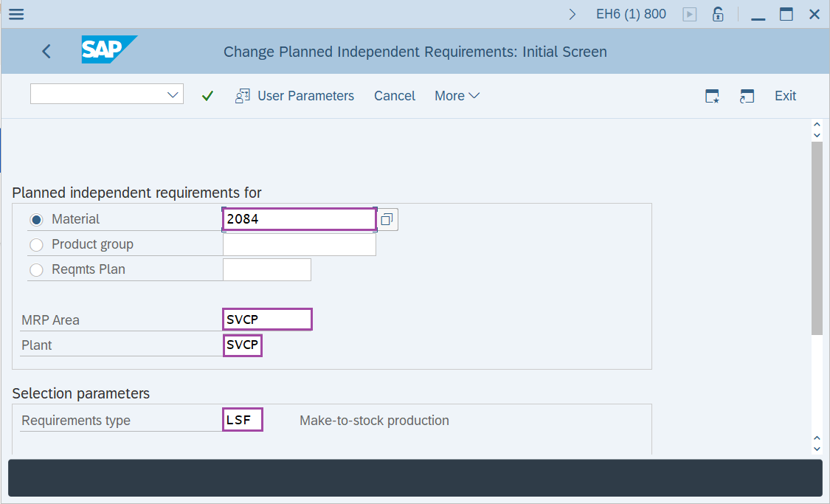This screenshot has height=504, width=830.
Task: Expand the More menu
Action: pyautogui.click(x=457, y=96)
